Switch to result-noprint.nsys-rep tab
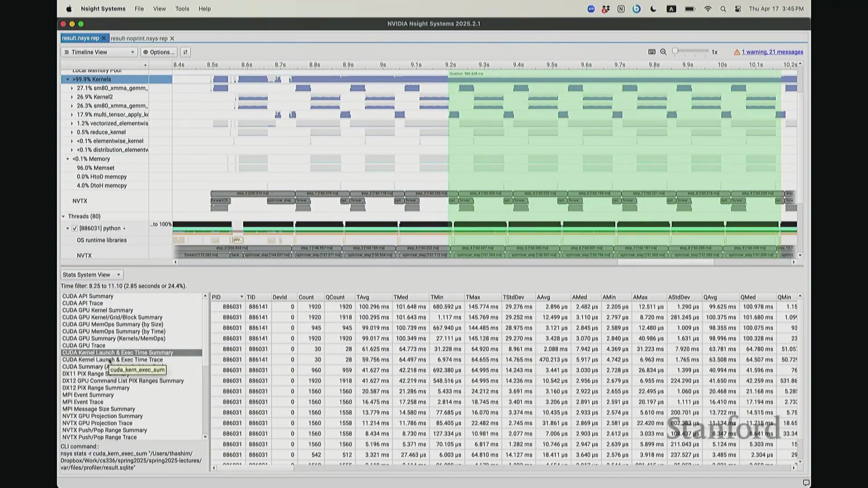This screenshot has height=488, width=868. [x=139, y=38]
